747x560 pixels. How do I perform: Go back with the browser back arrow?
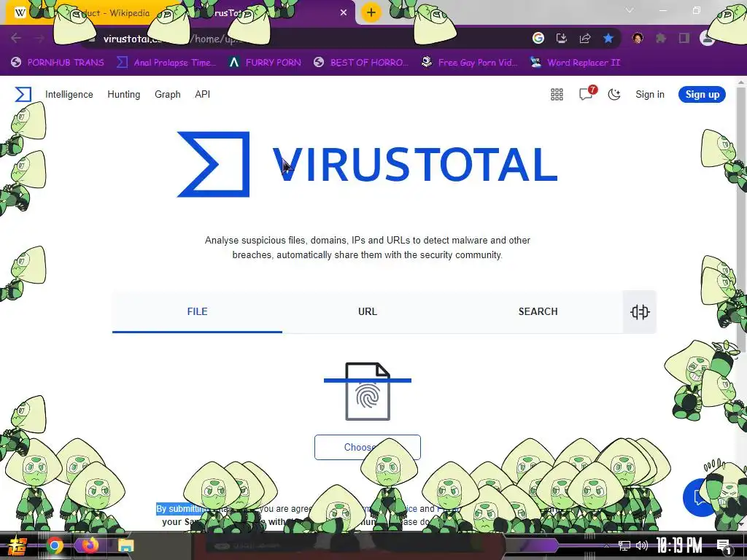point(16,38)
